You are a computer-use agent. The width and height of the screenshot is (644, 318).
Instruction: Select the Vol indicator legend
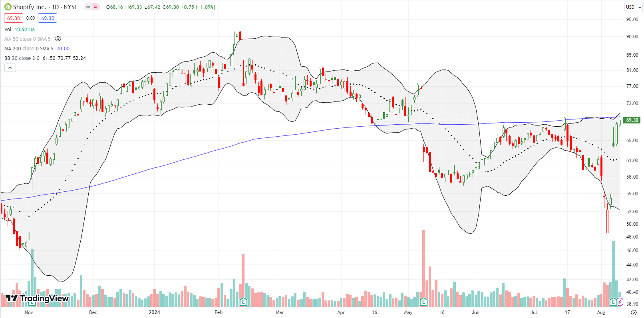[8, 29]
